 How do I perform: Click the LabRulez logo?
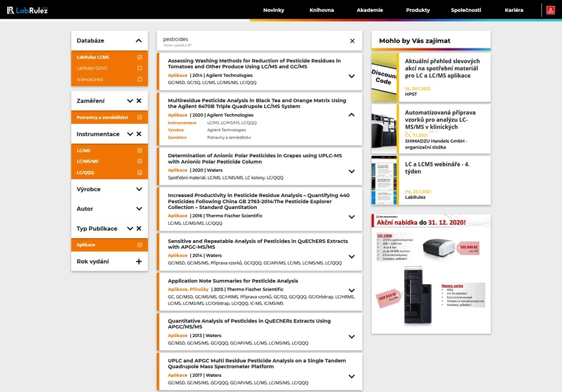click(27, 10)
